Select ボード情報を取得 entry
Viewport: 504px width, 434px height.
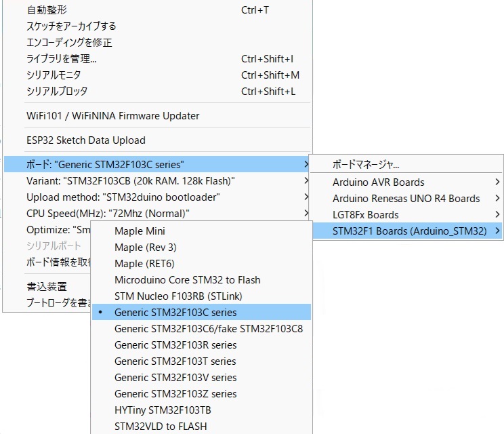point(47,262)
